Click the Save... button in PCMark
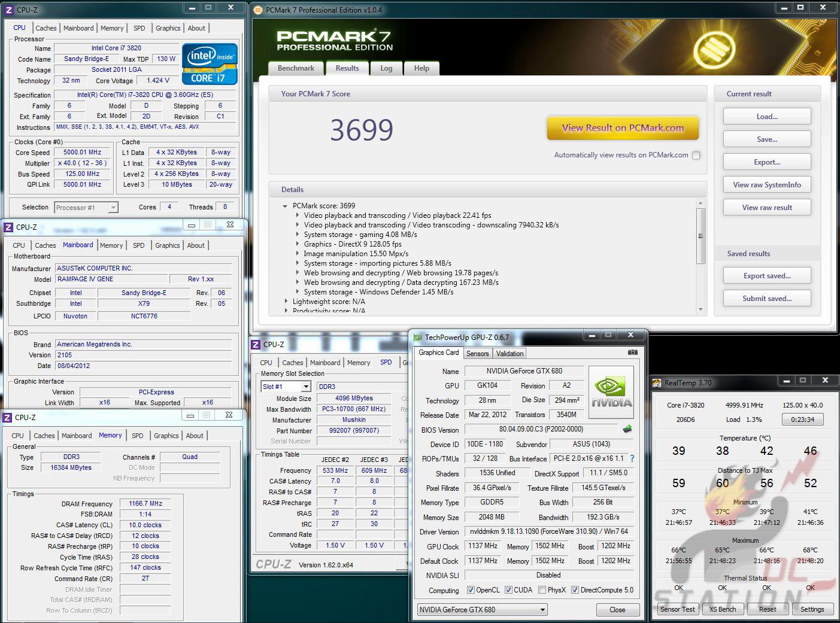This screenshot has height=623, width=840. coord(767,139)
